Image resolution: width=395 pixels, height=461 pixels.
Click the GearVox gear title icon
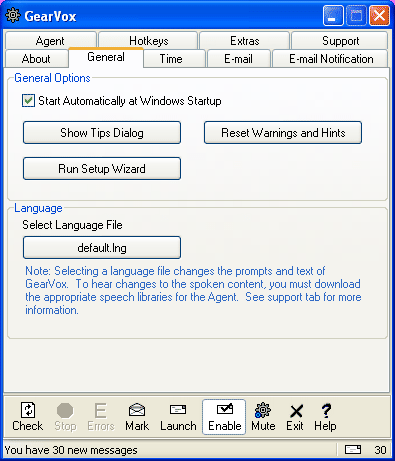click(x=13, y=15)
